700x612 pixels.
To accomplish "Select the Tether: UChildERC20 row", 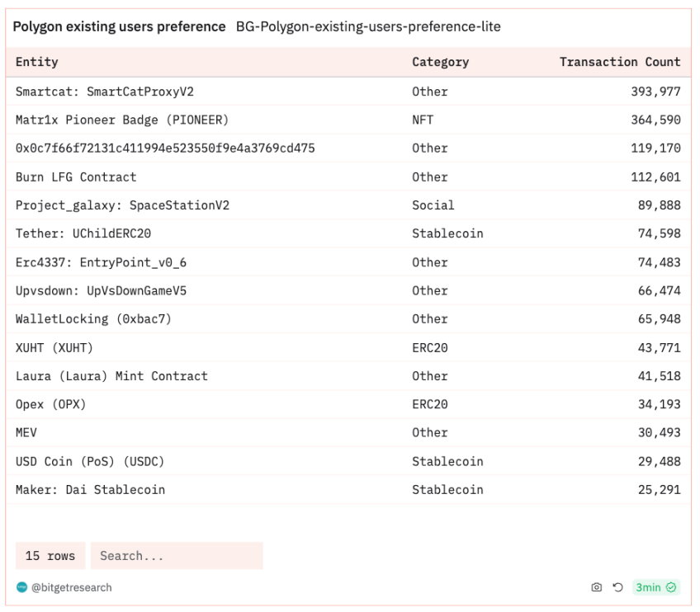I will click(x=348, y=233).
